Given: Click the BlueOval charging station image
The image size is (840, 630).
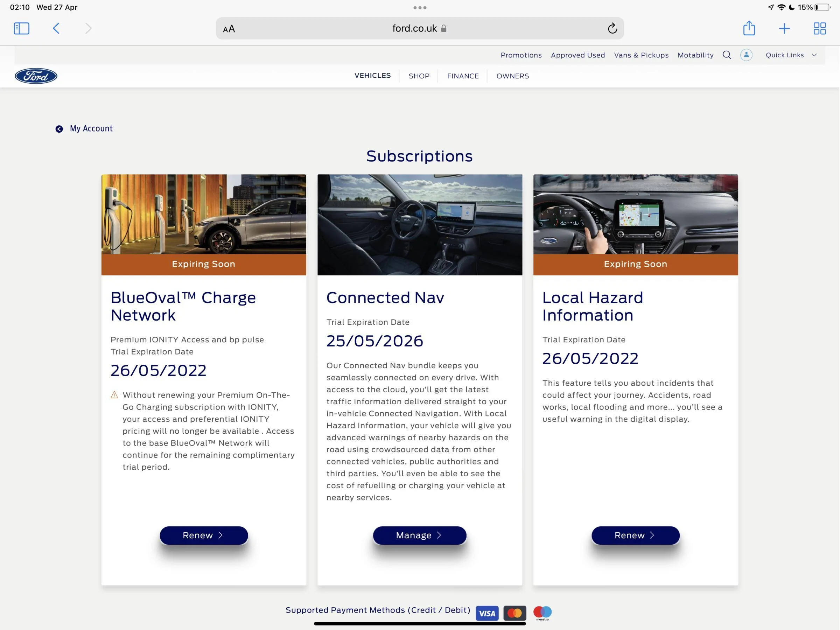Looking at the screenshot, I should tap(204, 214).
